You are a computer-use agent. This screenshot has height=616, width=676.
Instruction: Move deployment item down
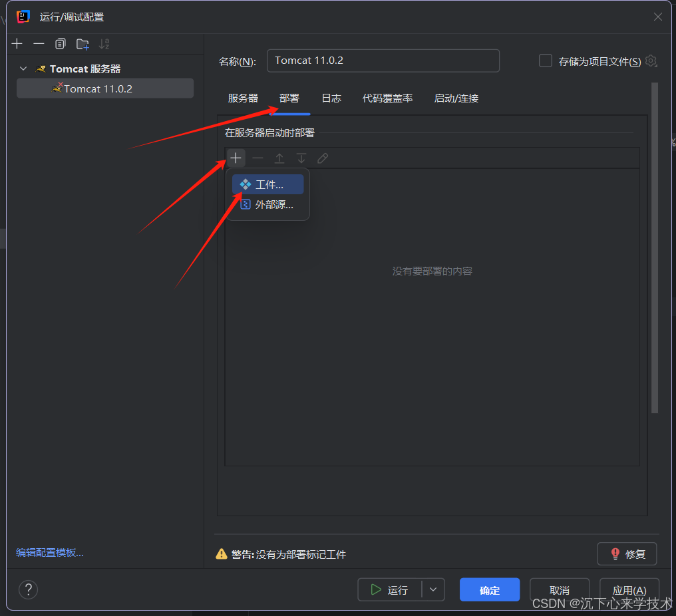point(301,158)
